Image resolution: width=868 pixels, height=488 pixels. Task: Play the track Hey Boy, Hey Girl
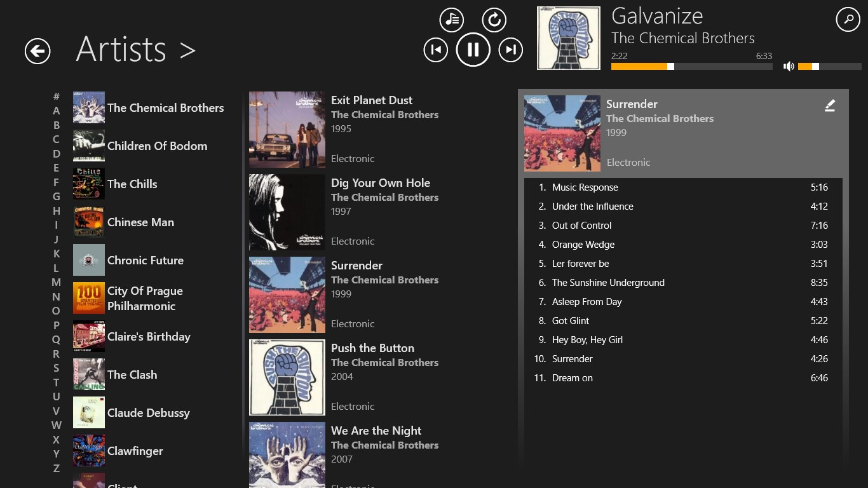587,340
